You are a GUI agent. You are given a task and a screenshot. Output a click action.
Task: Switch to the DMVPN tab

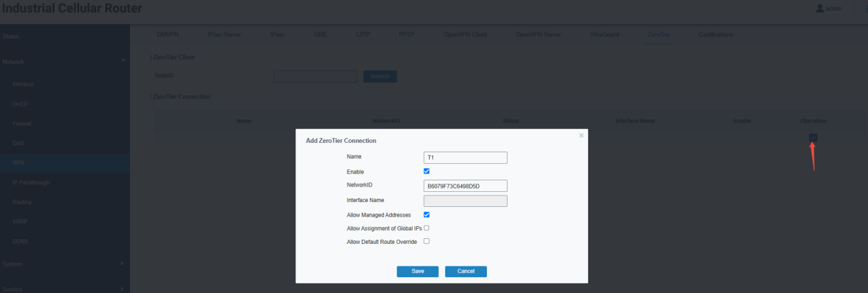pos(168,34)
